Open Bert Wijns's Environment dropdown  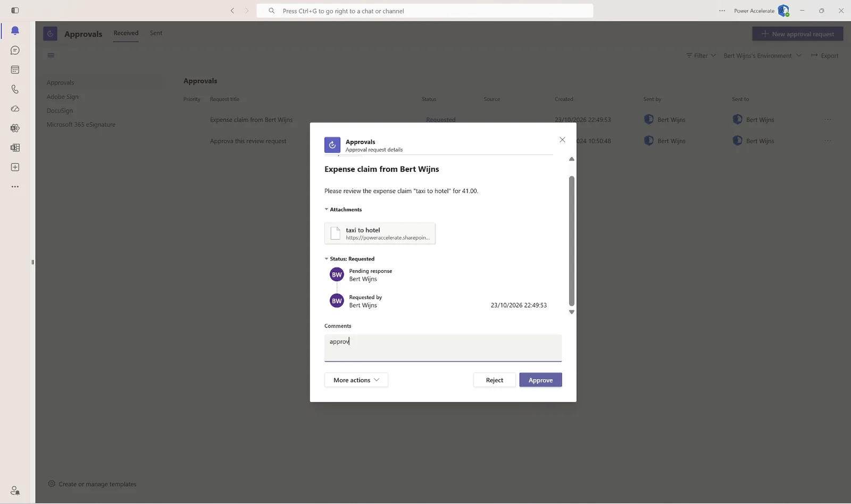[762, 55]
